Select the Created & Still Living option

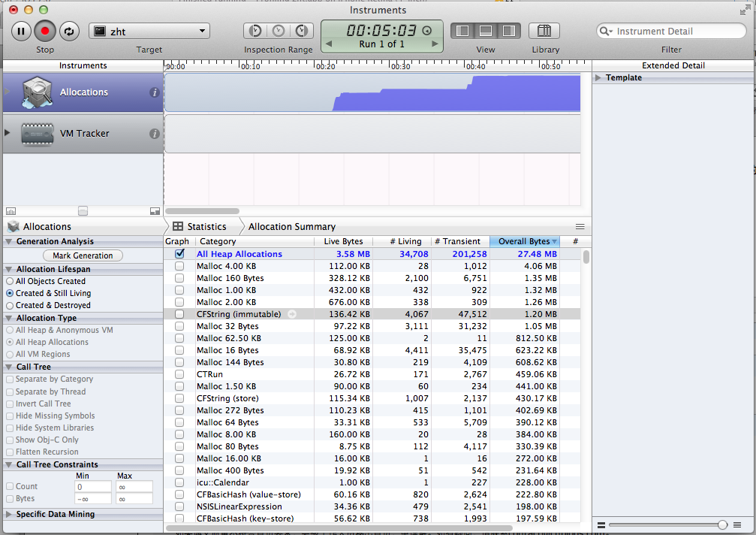click(x=10, y=293)
